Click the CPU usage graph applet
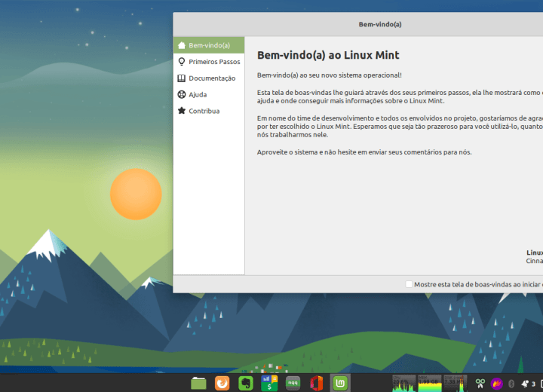The height and width of the screenshot is (392, 543). (x=403, y=384)
